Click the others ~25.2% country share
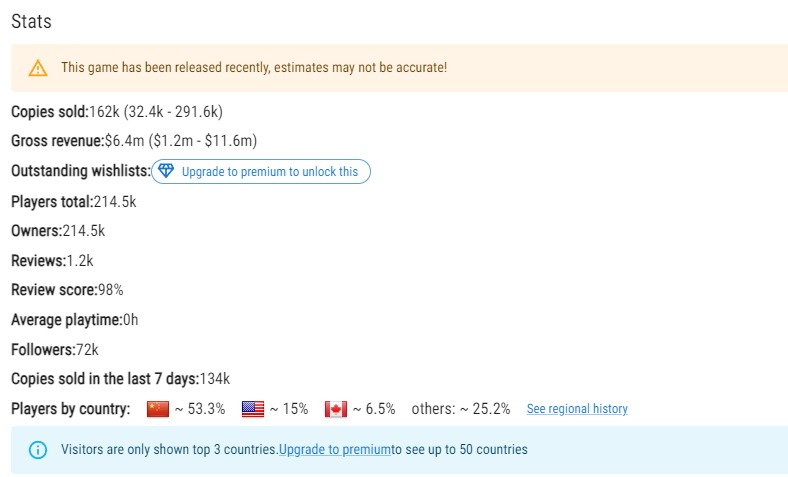The width and height of the screenshot is (788, 477). (460, 409)
